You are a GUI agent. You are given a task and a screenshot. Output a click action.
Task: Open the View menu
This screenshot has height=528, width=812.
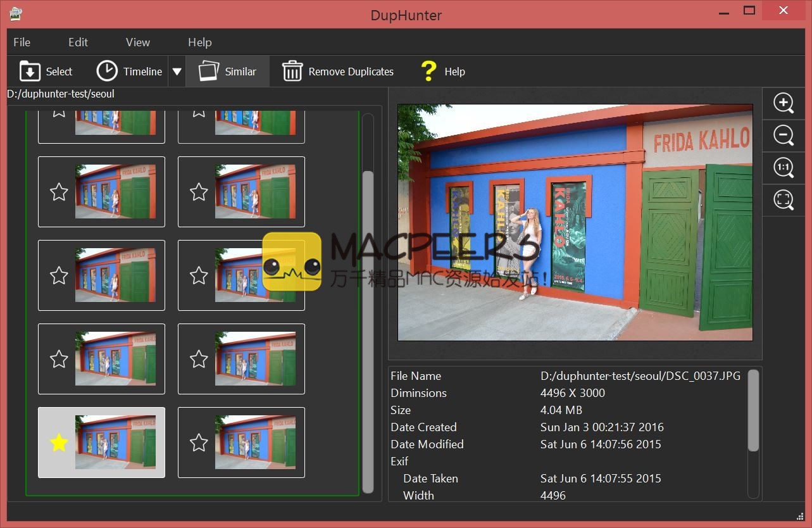tap(137, 42)
